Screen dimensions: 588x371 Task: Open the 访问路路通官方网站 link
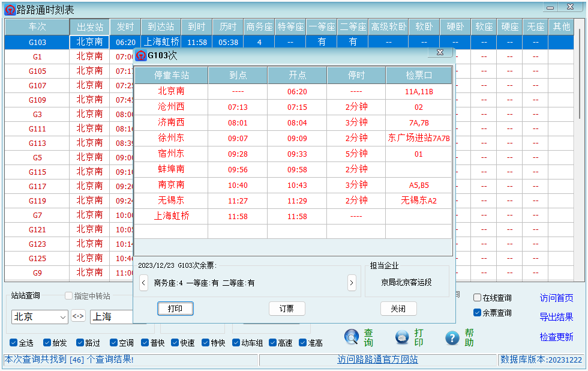(x=377, y=360)
